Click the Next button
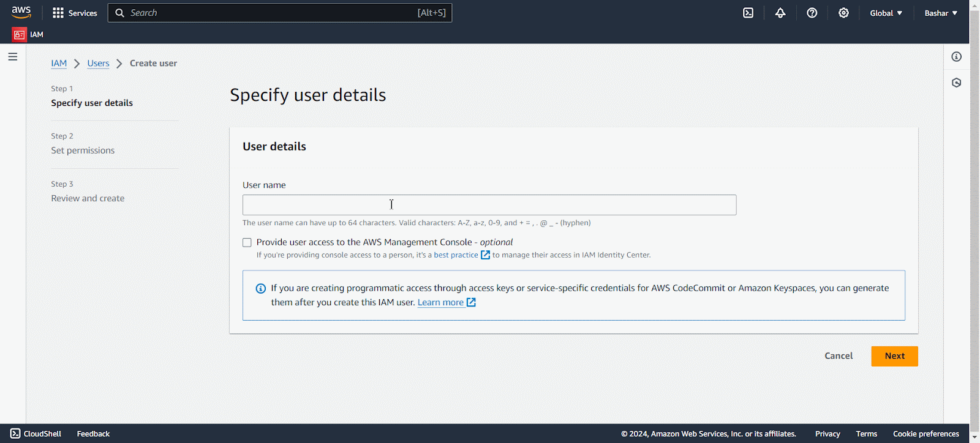Screen dimensions: 980x443 (894, 356)
